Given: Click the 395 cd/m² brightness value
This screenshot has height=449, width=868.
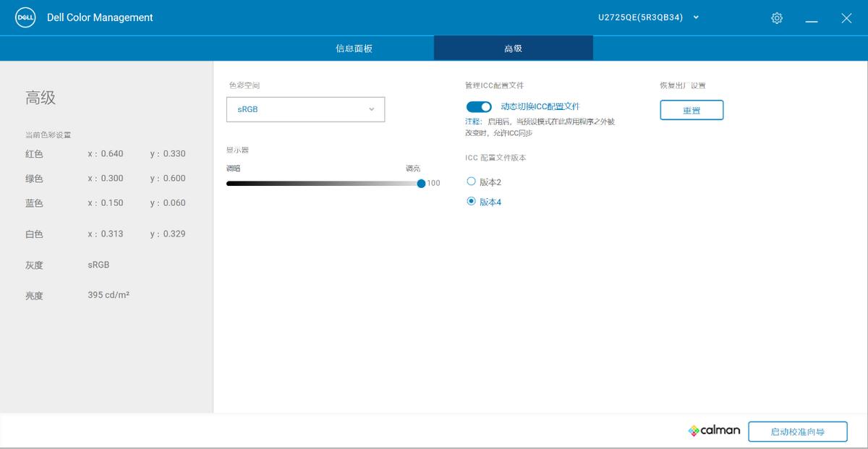Looking at the screenshot, I should 109,295.
